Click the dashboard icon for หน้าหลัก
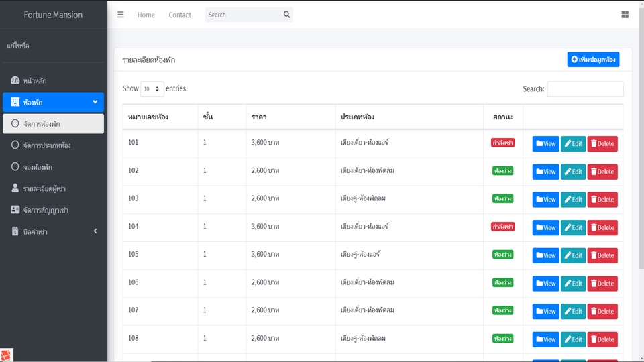The height and width of the screenshot is (362, 644). (15, 80)
